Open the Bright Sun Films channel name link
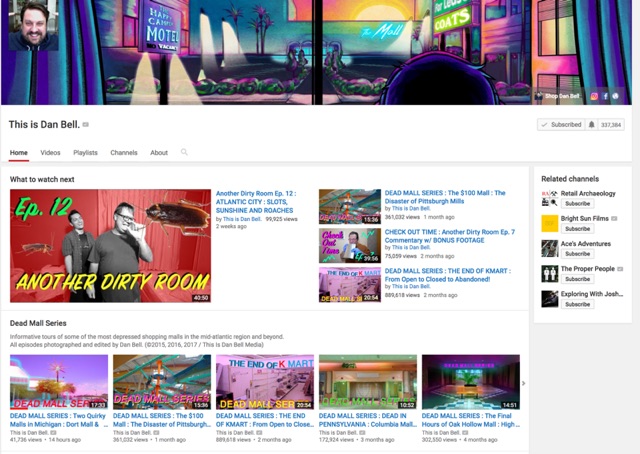Viewport: 640px width, 454px height. tap(584, 218)
